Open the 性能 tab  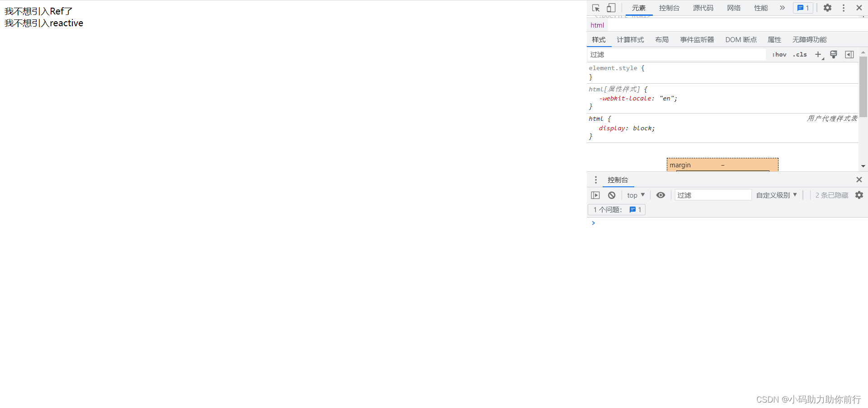761,8
